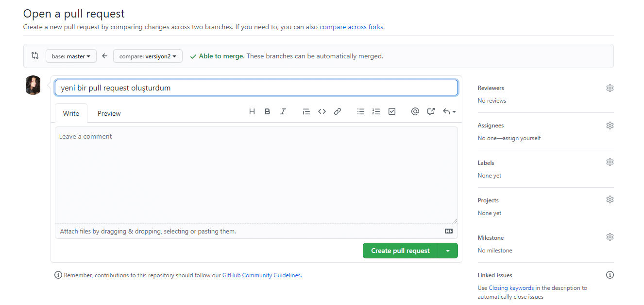
Task: Click the heading formatting icon
Action: pos(252,111)
